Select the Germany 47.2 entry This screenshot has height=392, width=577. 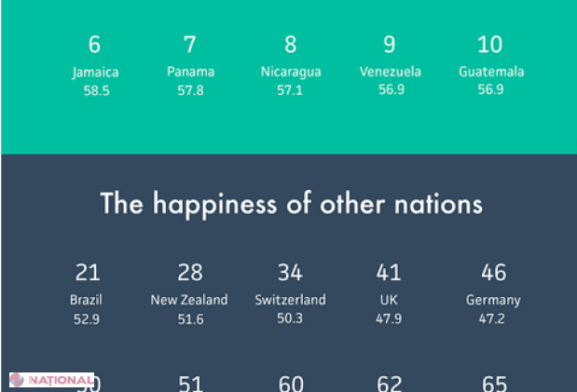click(493, 294)
